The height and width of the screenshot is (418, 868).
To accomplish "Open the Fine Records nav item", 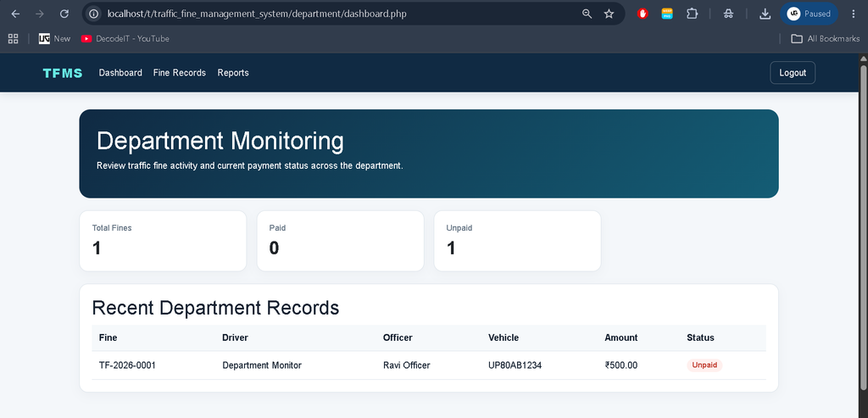I will coord(180,73).
